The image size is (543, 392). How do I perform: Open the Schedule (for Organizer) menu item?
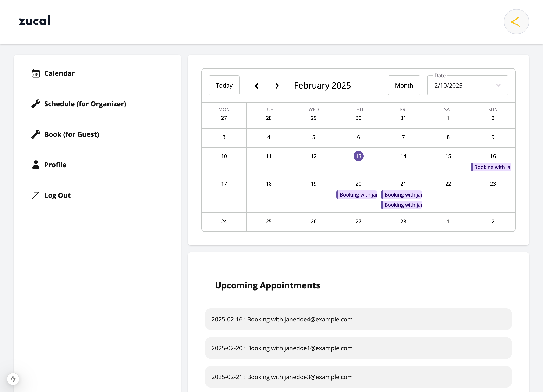point(85,104)
